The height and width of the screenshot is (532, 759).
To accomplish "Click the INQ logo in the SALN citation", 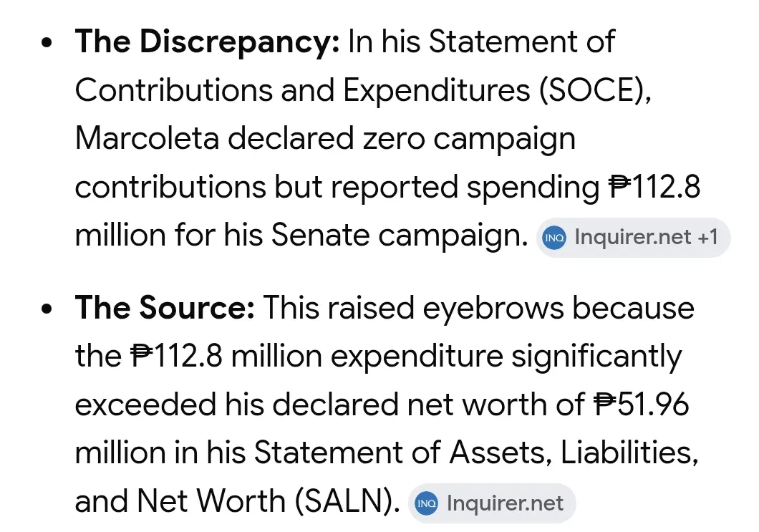I will pyautogui.click(x=427, y=503).
